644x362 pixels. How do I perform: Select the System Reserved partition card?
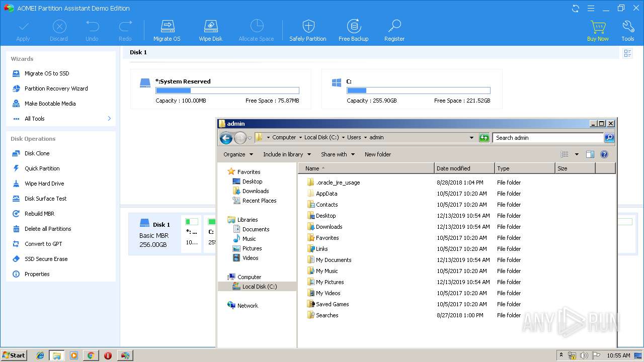[220, 89]
